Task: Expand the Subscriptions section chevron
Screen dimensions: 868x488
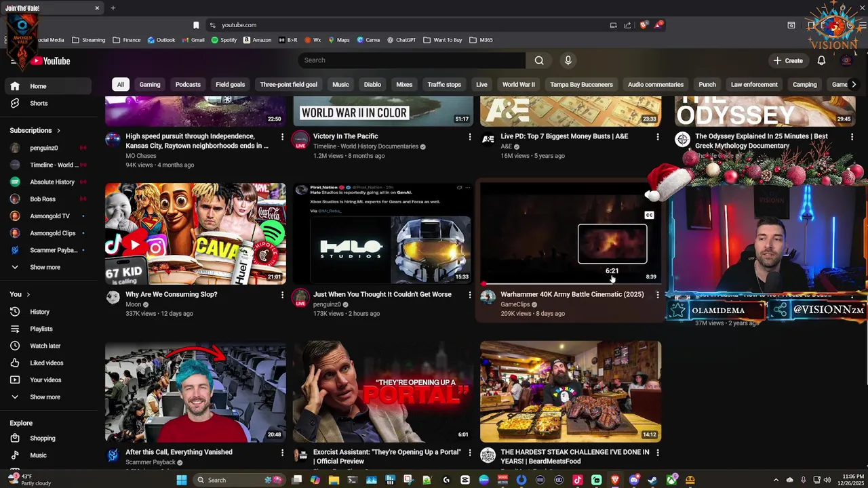Action: pos(58,130)
